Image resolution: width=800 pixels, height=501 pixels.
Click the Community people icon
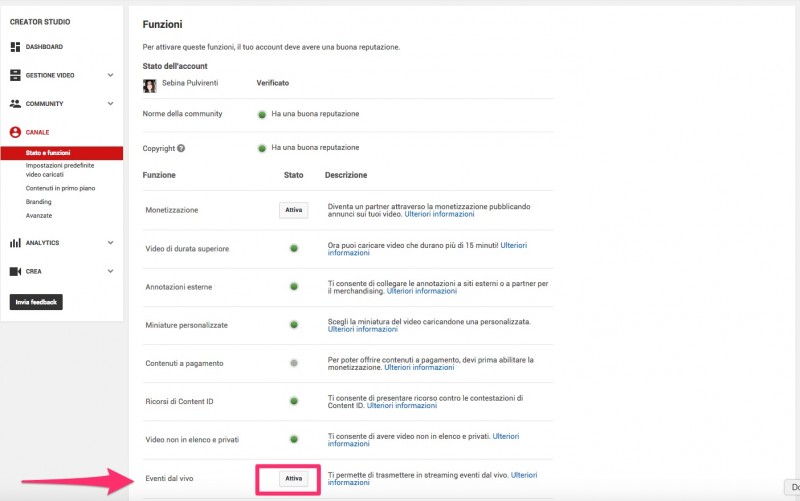[x=15, y=103]
